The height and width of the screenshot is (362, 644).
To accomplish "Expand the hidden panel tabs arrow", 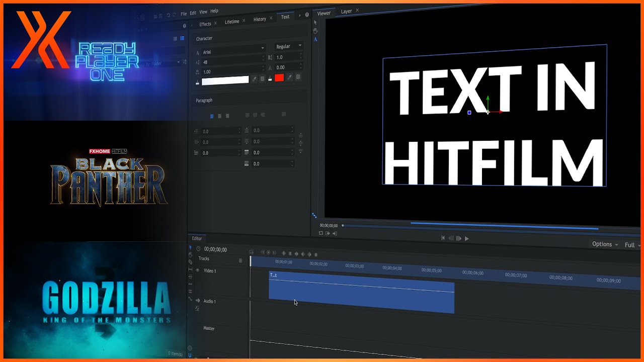I will [x=301, y=16].
